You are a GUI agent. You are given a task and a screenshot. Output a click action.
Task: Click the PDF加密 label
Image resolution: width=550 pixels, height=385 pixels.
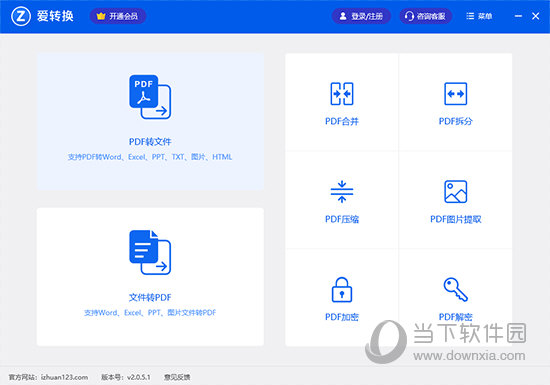click(x=342, y=317)
